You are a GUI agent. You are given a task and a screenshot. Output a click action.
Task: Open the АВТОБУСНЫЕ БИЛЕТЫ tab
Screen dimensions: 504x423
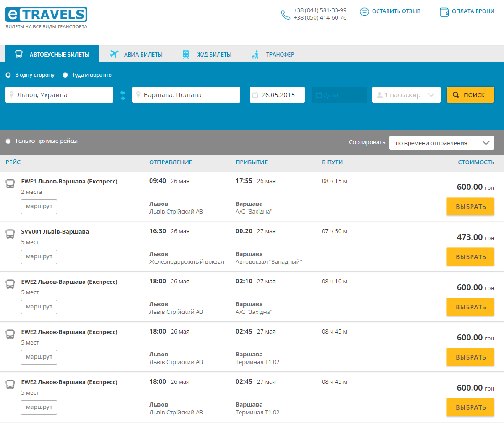tap(52, 53)
